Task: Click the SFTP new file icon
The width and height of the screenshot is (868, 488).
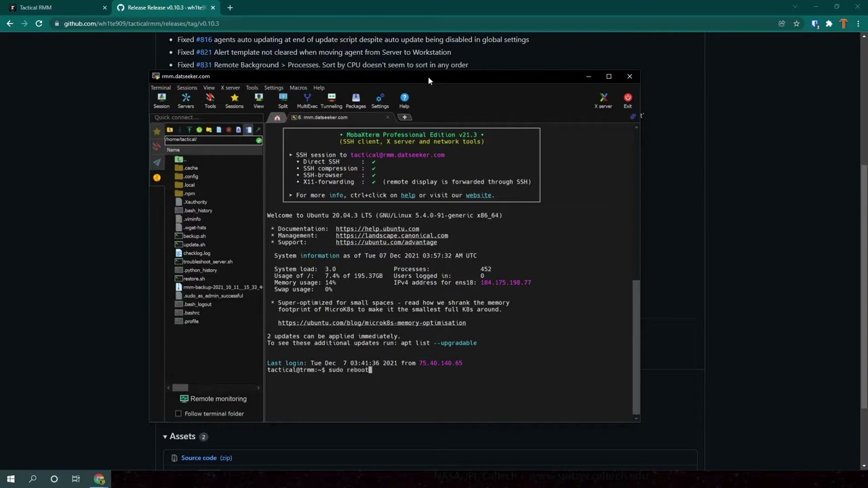Action: tap(218, 129)
